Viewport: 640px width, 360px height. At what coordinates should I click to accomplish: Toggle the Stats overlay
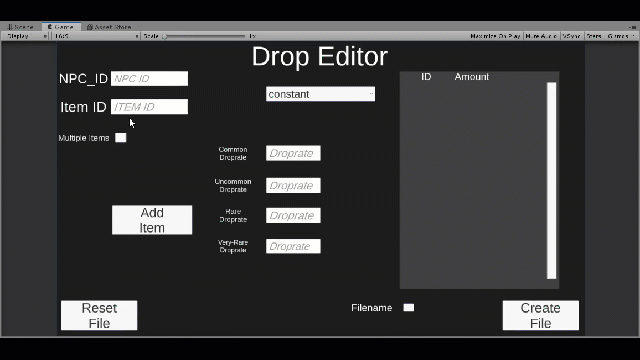tap(594, 36)
